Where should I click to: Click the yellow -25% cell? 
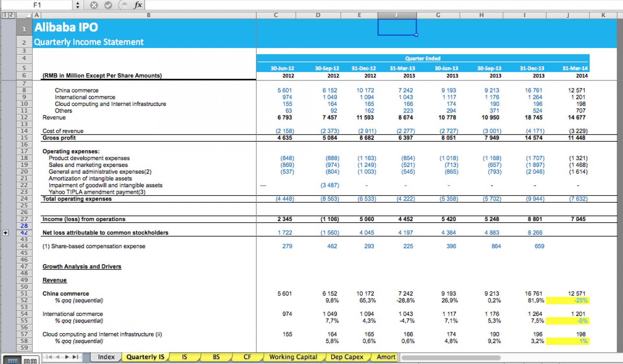tap(568, 300)
